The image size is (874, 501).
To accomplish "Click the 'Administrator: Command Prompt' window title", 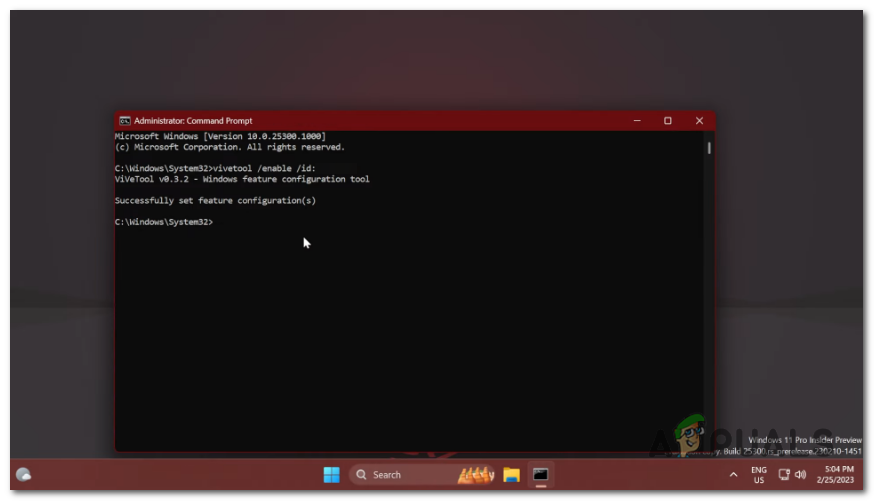I will [193, 121].
